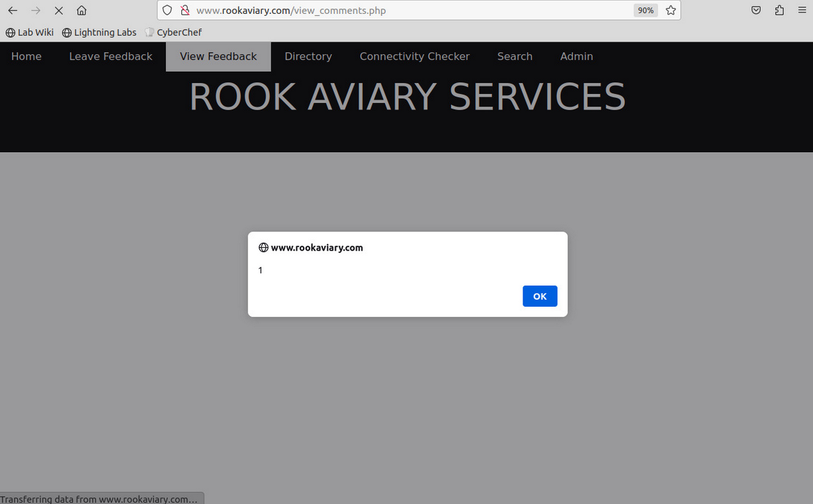
Task: Click the browser back arrow
Action: point(13,11)
